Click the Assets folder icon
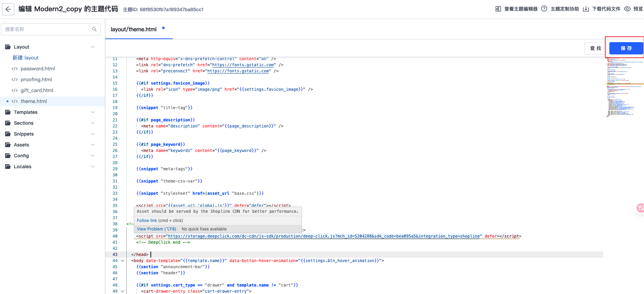The width and height of the screenshot is (644, 294). tap(8, 145)
